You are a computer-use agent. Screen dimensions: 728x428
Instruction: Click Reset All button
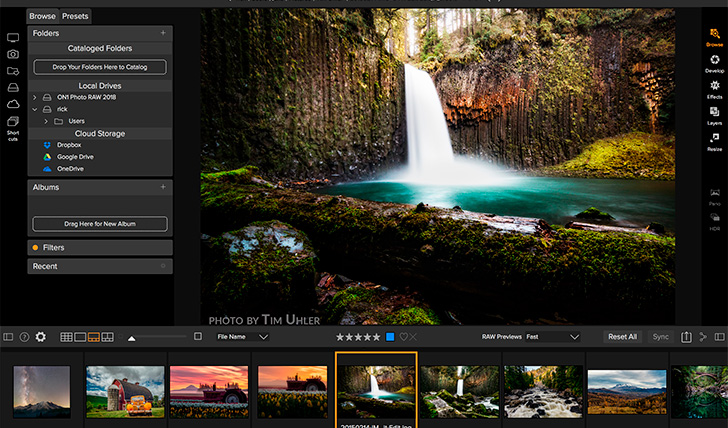tap(623, 337)
